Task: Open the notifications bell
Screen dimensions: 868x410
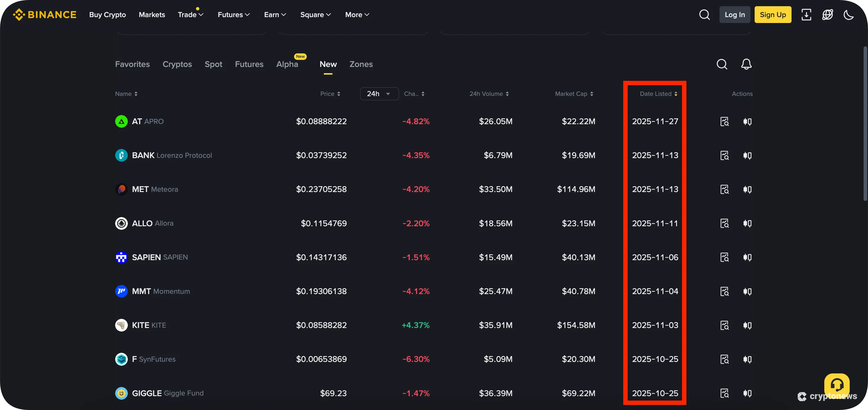Action: pos(746,64)
